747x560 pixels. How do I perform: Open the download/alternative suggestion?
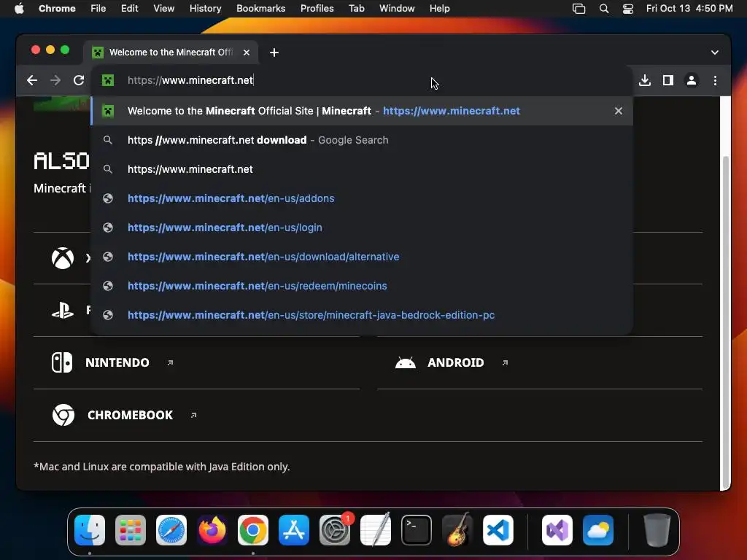[x=362, y=257]
